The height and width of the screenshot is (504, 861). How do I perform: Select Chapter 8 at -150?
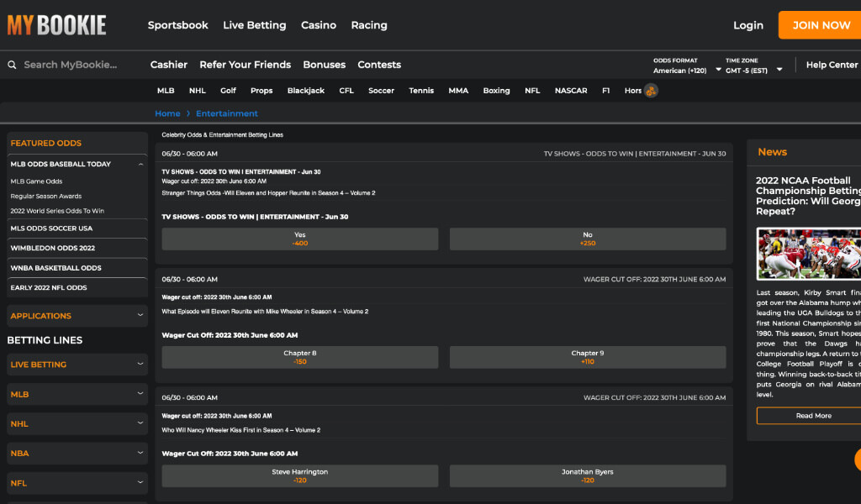pyautogui.click(x=300, y=357)
